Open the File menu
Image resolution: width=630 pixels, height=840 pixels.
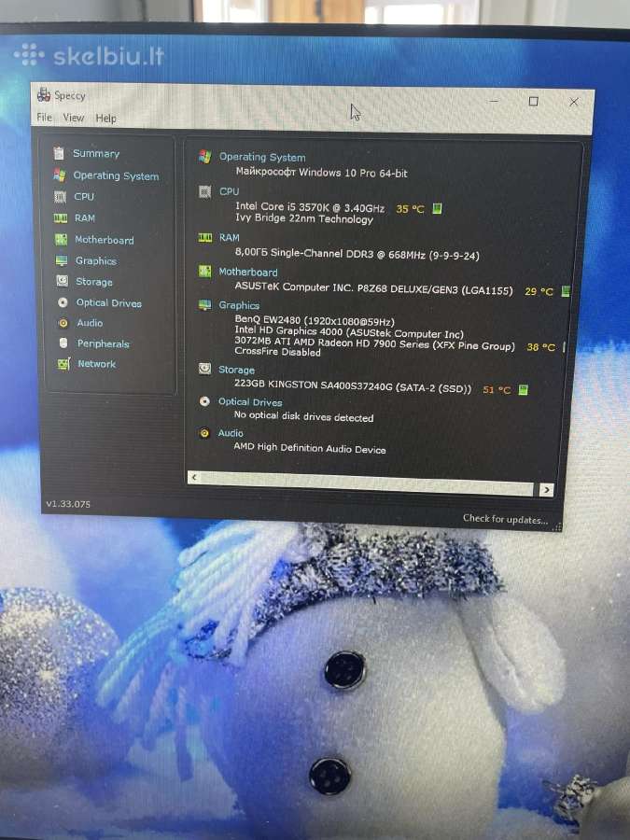(x=45, y=117)
